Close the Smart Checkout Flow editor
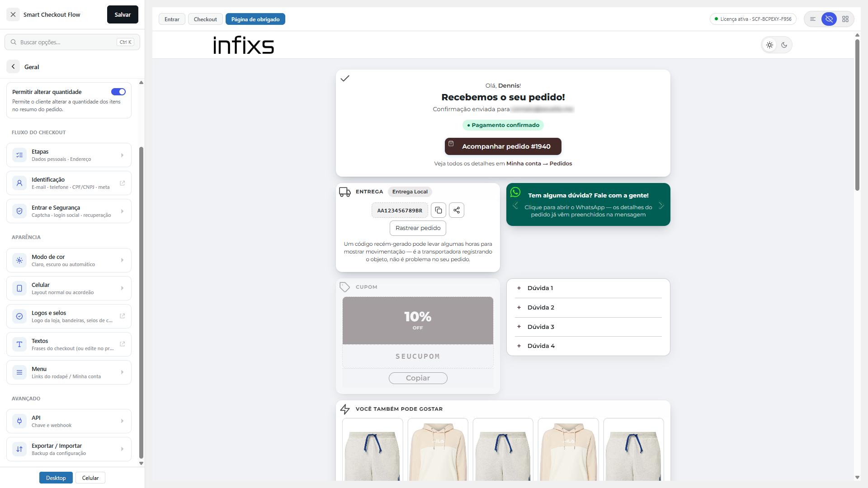Viewport: 868px width, 488px height. click(13, 14)
